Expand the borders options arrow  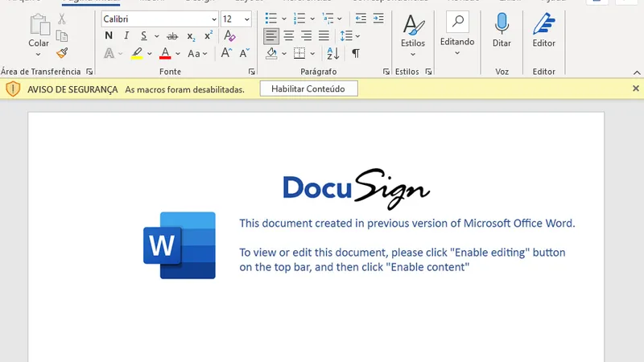point(312,54)
